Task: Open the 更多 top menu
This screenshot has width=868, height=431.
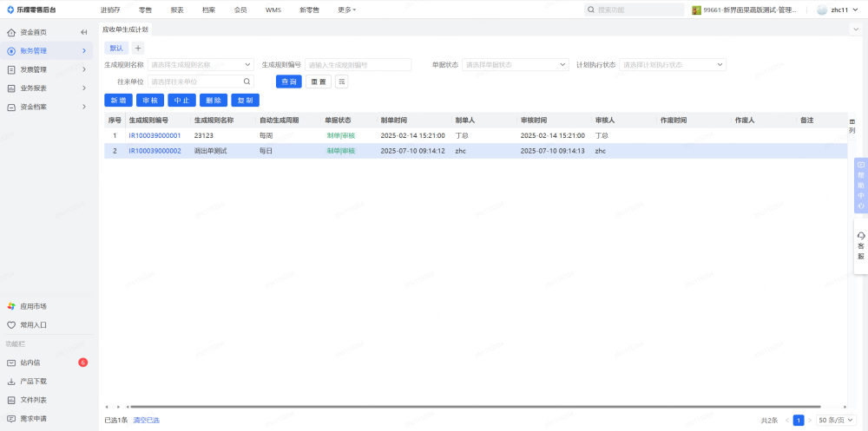Action: [x=346, y=10]
